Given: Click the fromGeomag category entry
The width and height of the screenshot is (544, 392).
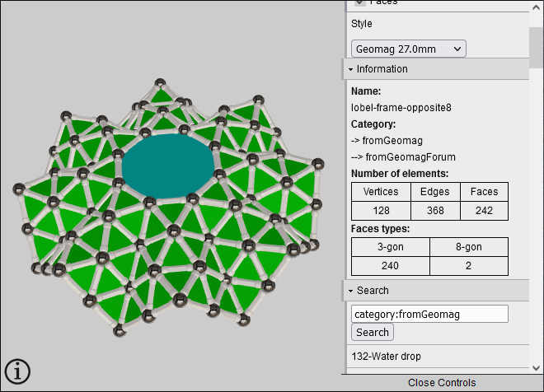Looking at the screenshot, I should tap(392, 141).
